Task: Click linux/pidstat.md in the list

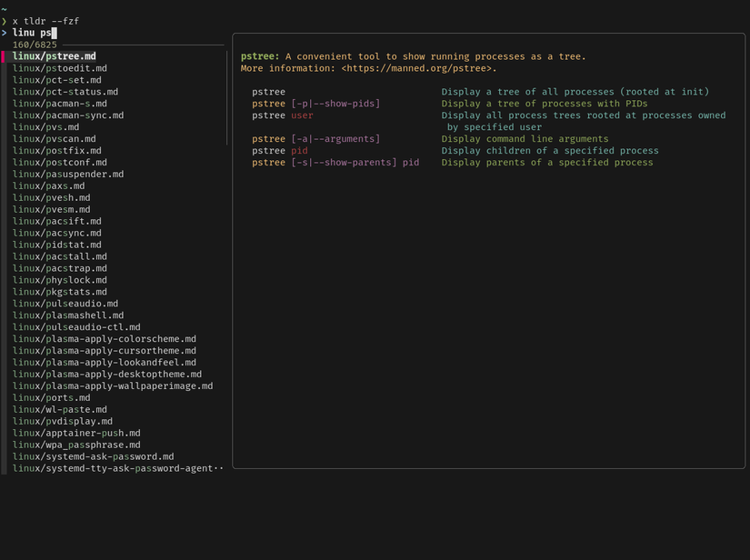Action: pyautogui.click(x=56, y=245)
